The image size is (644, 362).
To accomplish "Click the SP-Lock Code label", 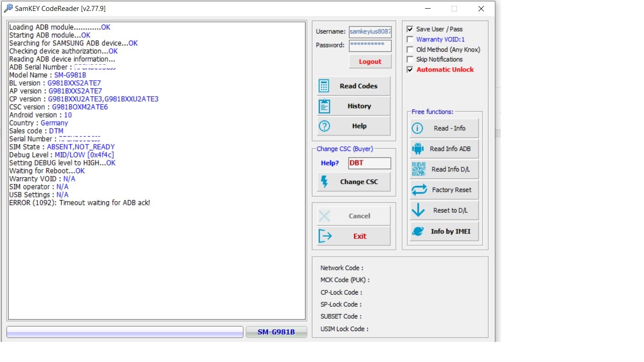I will pos(341,305).
